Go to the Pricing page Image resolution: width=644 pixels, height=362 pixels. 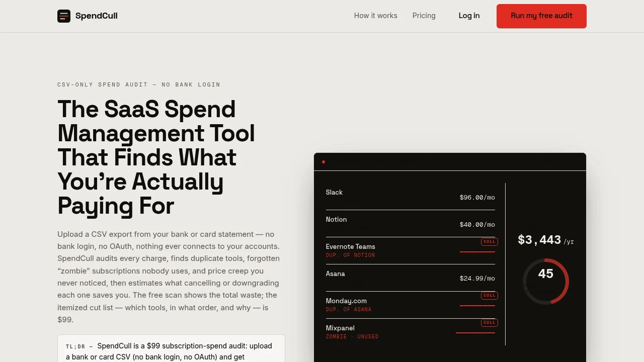[x=424, y=16]
